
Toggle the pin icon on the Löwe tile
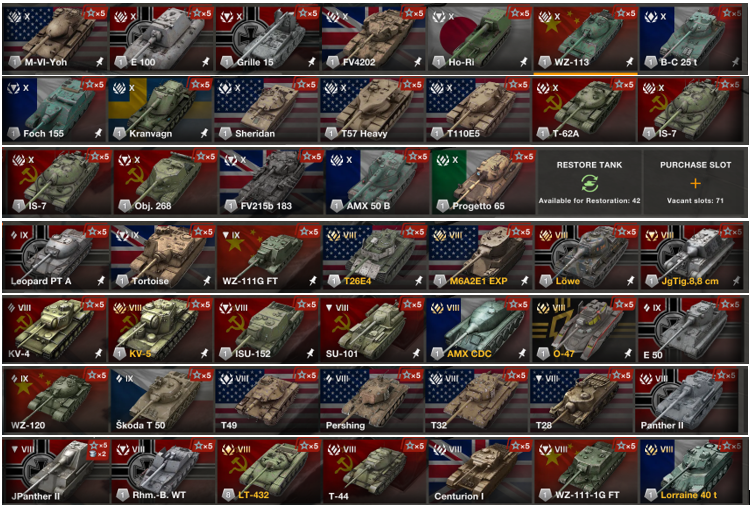pos(630,280)
